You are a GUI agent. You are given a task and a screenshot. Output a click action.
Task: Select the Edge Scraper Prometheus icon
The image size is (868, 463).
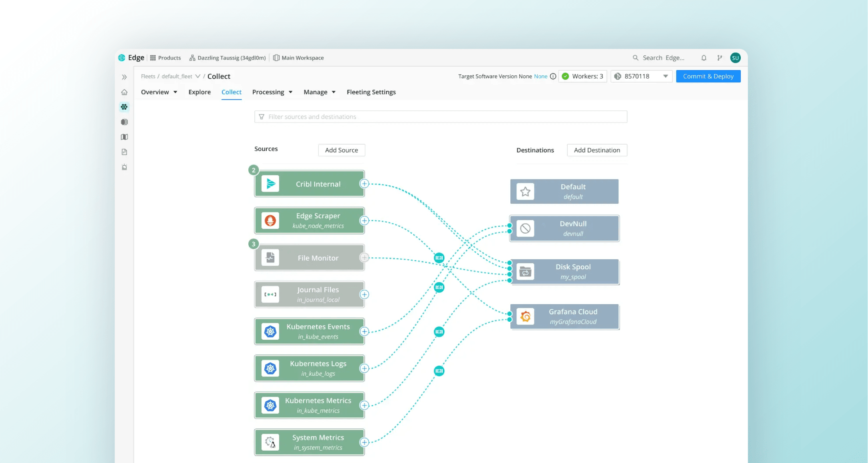point(270,220)
